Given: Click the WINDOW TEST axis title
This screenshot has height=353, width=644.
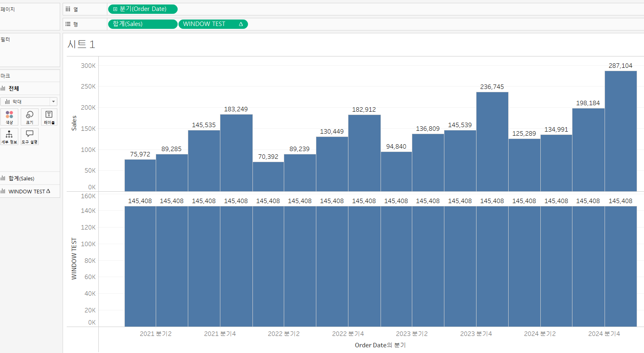Looking at the screenshot, I should point(74,259).
